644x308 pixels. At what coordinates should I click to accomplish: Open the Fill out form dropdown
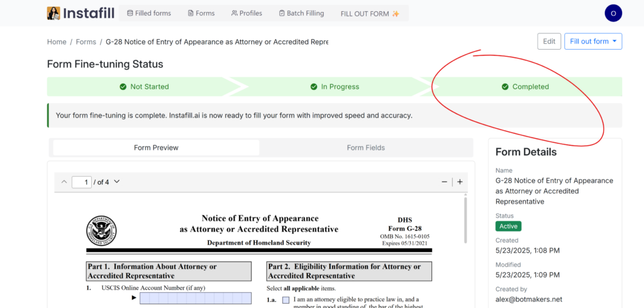pyautogui.click(x=593, y=41)
